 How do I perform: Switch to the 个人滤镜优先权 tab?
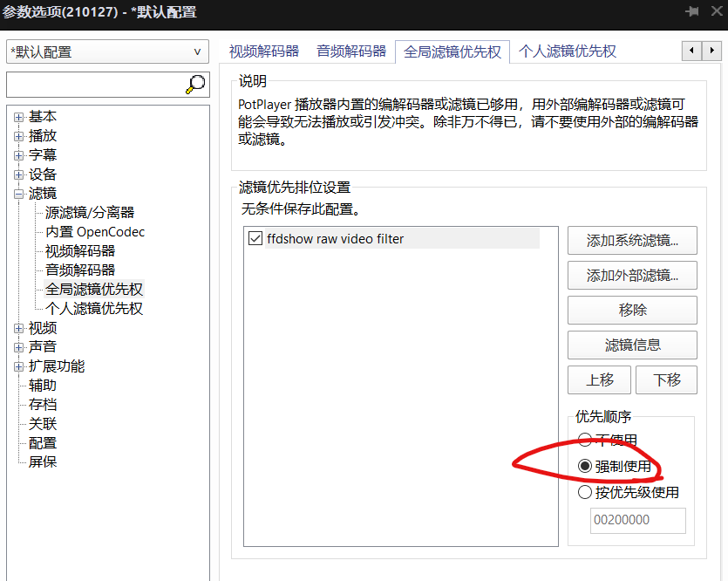tap(568, 51)
